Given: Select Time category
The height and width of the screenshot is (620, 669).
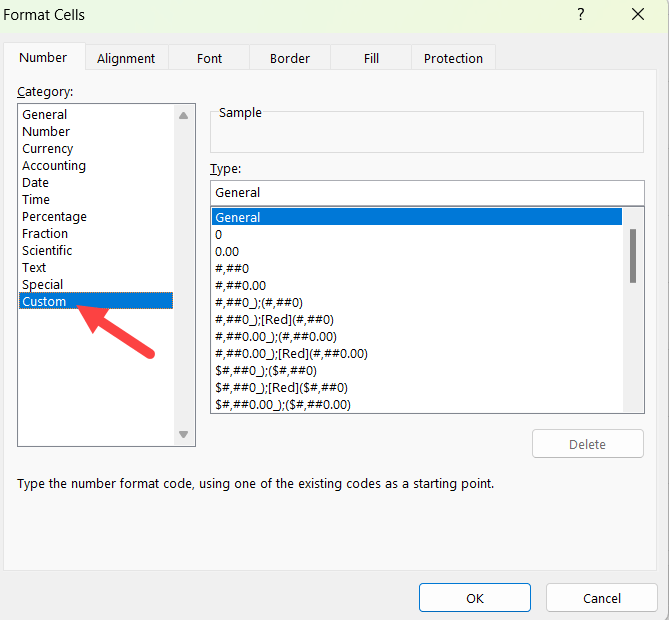Looking at the screenshot, I should point(96,200).
